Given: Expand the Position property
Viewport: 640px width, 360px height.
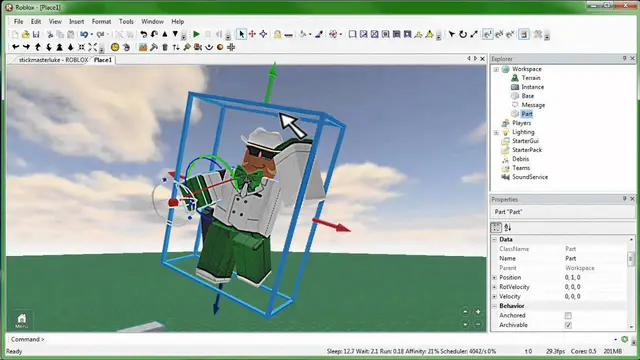Looking at the screenshot, I should pos(495,278).
